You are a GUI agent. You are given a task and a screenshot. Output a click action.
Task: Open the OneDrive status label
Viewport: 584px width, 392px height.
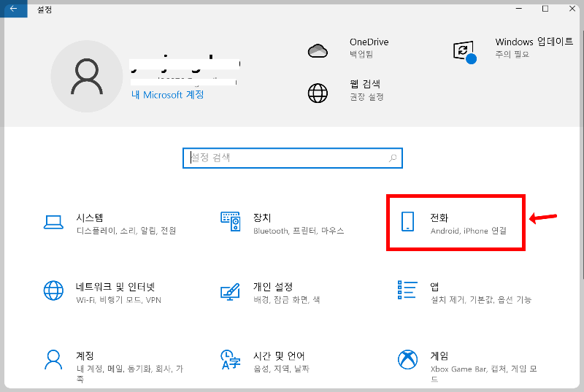369,42
